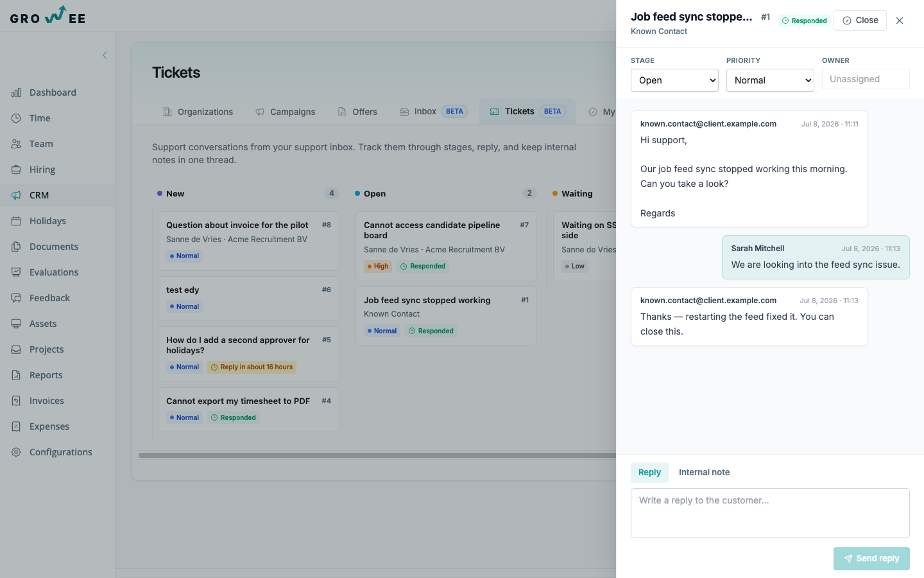The width and height of the screenshot is (924, 578).
Task: Select the Tickets BETA tab
Action: 527,112
